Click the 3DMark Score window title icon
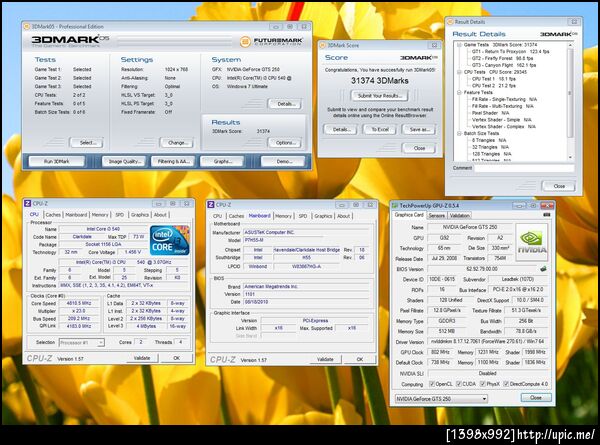Image resolution: width=600 pixels, height=445 pixels. (x=323, y=45)
